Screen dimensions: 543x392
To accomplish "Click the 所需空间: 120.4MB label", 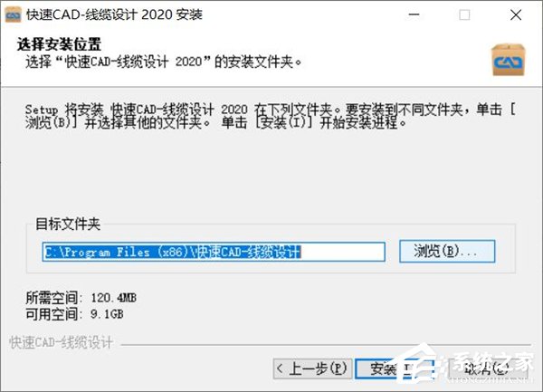I will coord(81,298).
